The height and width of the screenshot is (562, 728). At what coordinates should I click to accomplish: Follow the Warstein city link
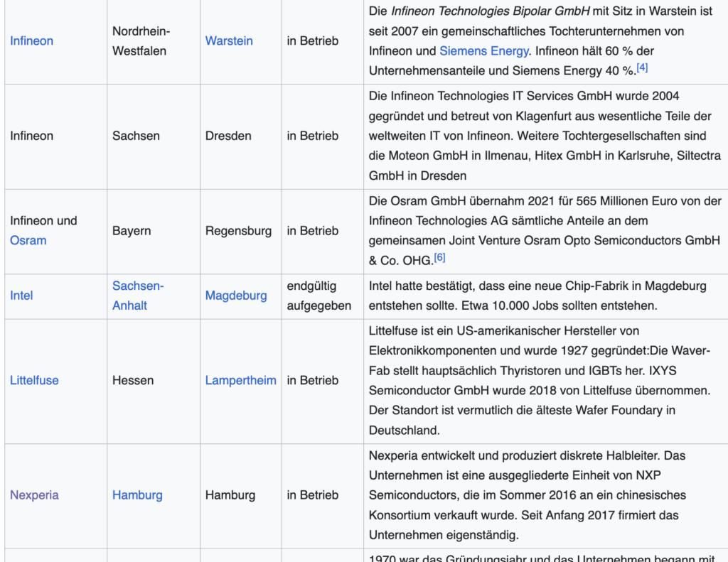[x=229, y=40]
